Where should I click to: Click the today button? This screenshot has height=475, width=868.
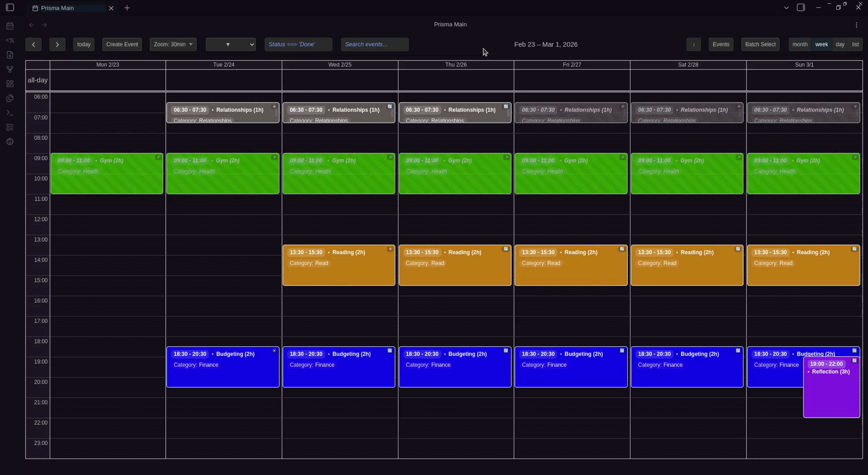83,44
